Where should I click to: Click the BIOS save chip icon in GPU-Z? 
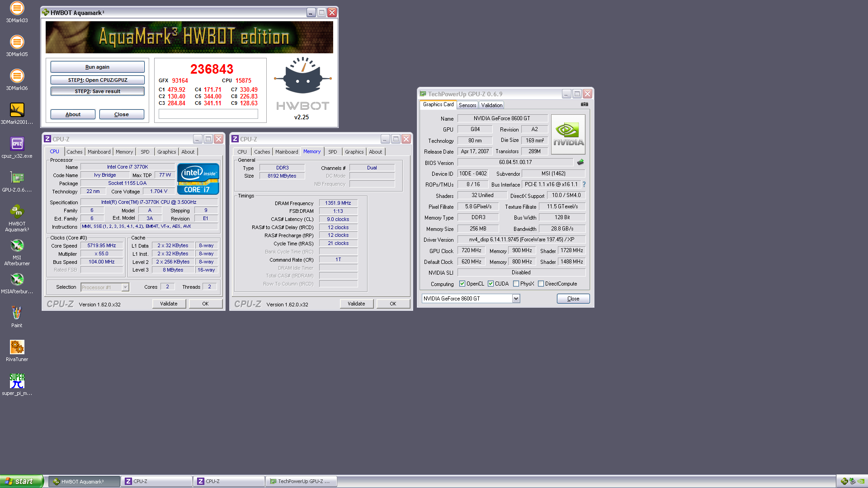pos(580,162)
